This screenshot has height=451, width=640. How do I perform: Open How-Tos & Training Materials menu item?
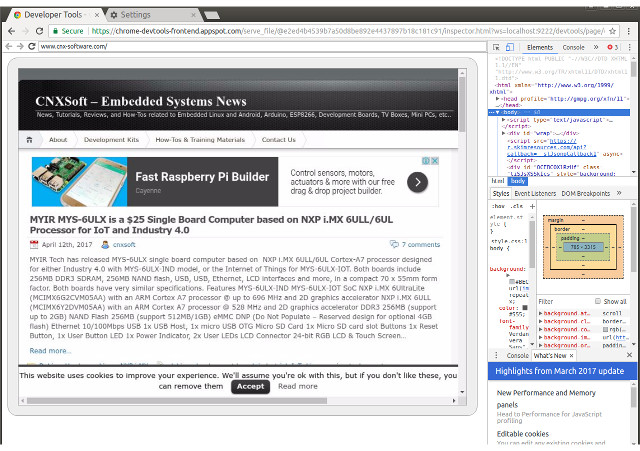click(200, 140)
